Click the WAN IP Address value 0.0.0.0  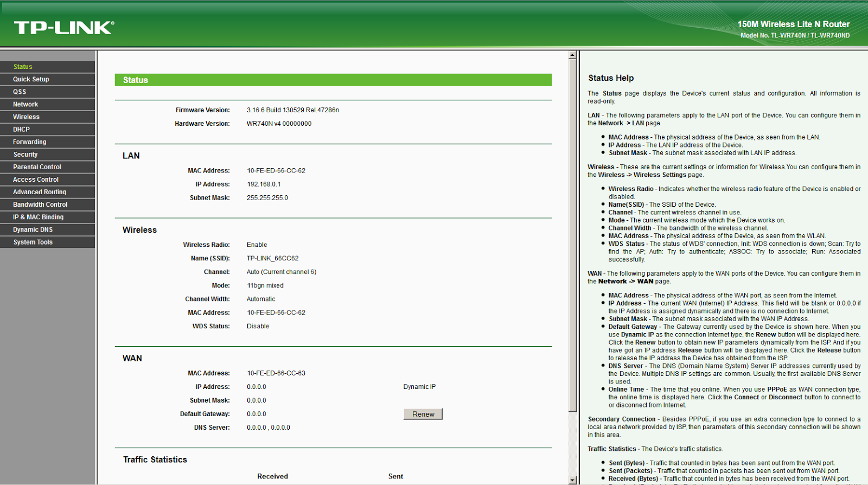pos(257,387)
